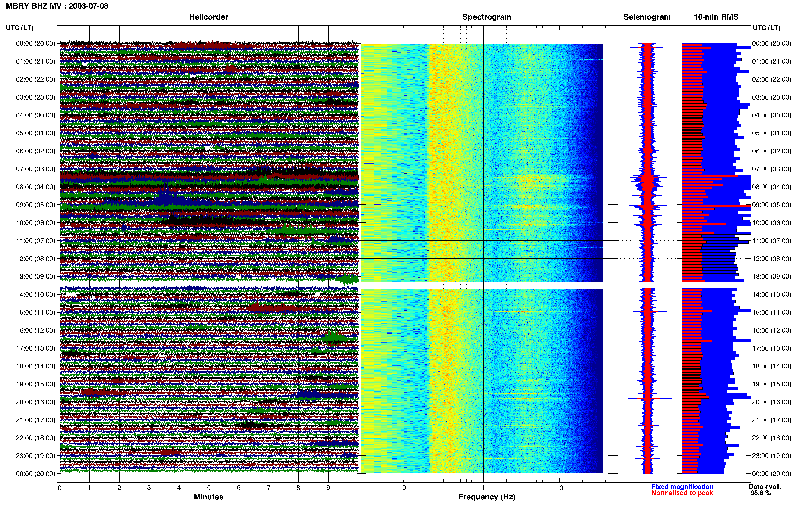The height and width of the screenshot is (508, 812).
Task: Click the left 22:00 (18:00) time label
Action: pyautogui.click(x=36, y=438)
